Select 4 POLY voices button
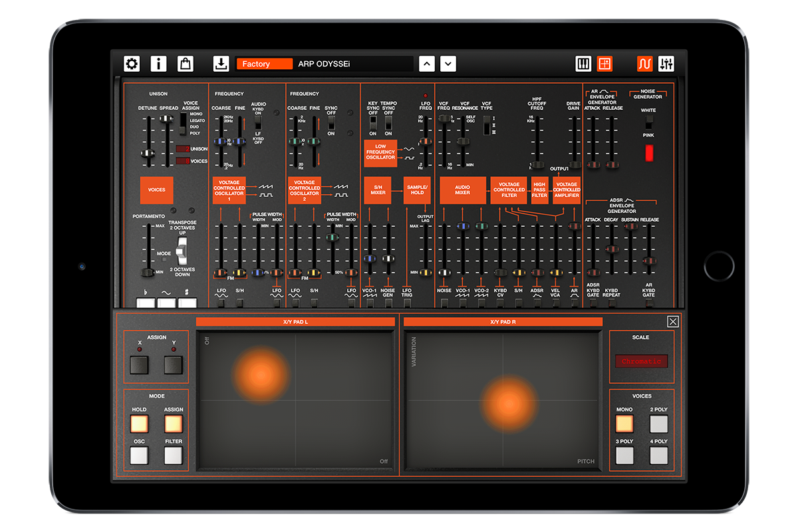This screenshot has height=532, width=798. (658, 456)
